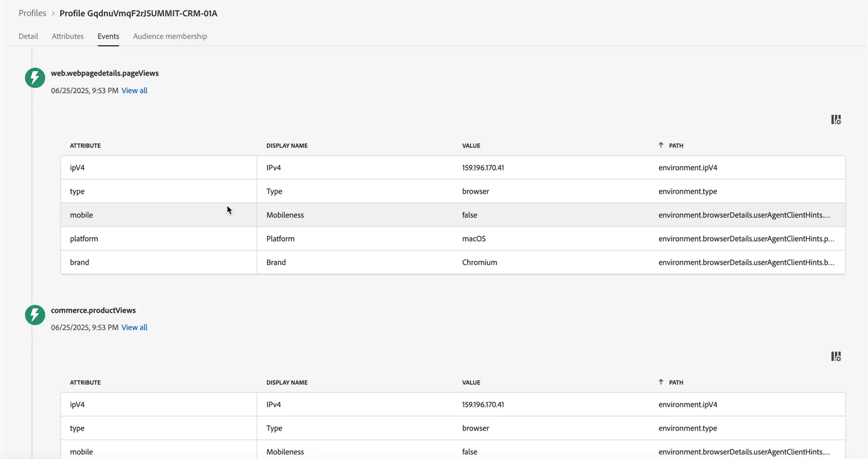Viewport: 868px width, 459px height.
Task: Click the 'Brand' display name cell
Action: pos(276,262)
